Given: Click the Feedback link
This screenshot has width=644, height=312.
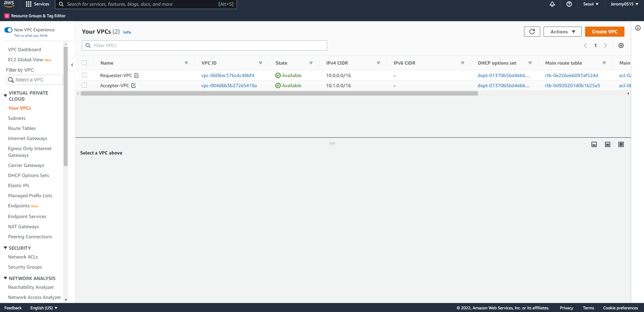Looking at the screenshot, I should coord(13,308).
